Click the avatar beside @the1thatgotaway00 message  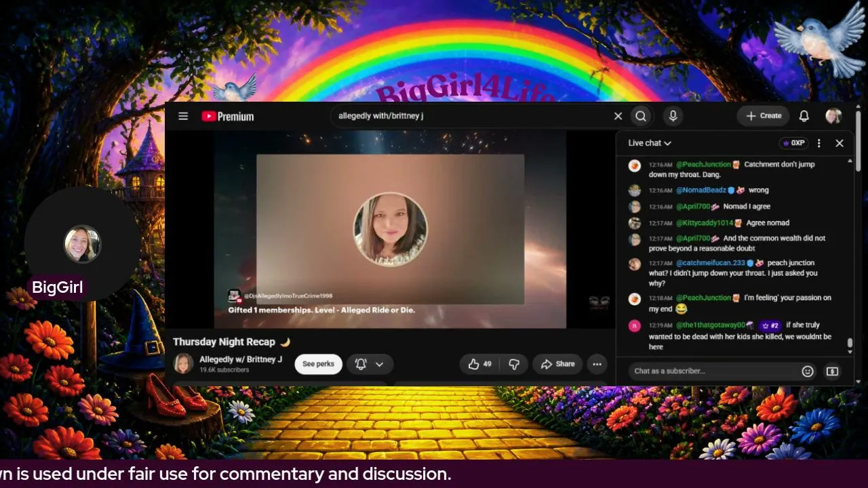coord(634,326)
